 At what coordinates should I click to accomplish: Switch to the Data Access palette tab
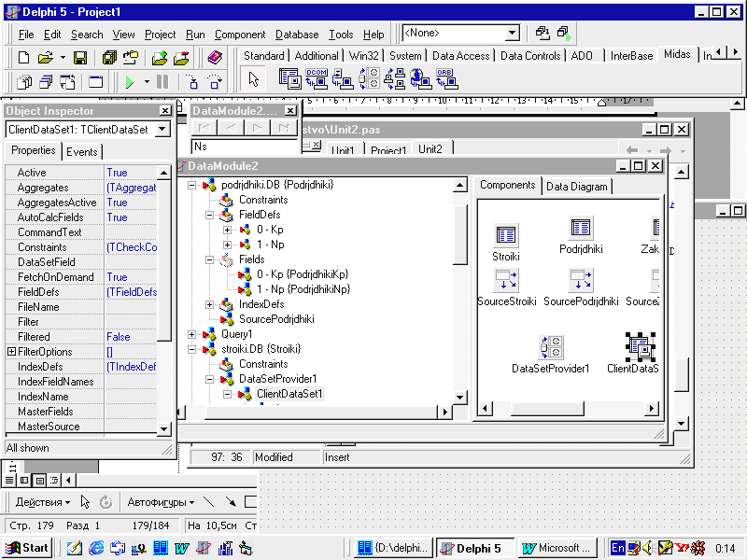click(460, 56)
